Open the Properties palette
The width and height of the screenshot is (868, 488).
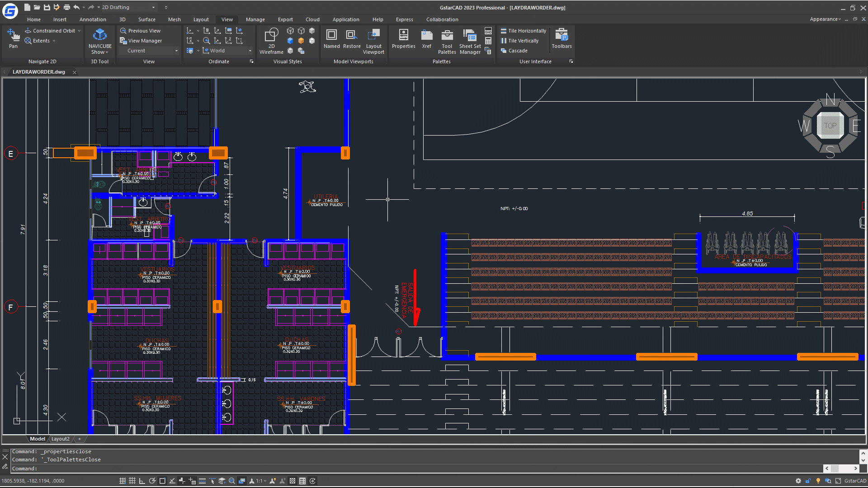click(403, 39)
